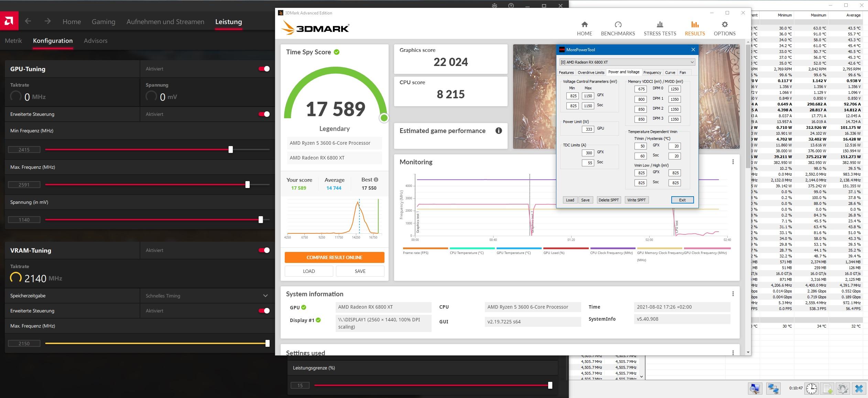Open the System information three-dot menu
The height and width of the screenshot is (398, 868).
coord(733,294)
